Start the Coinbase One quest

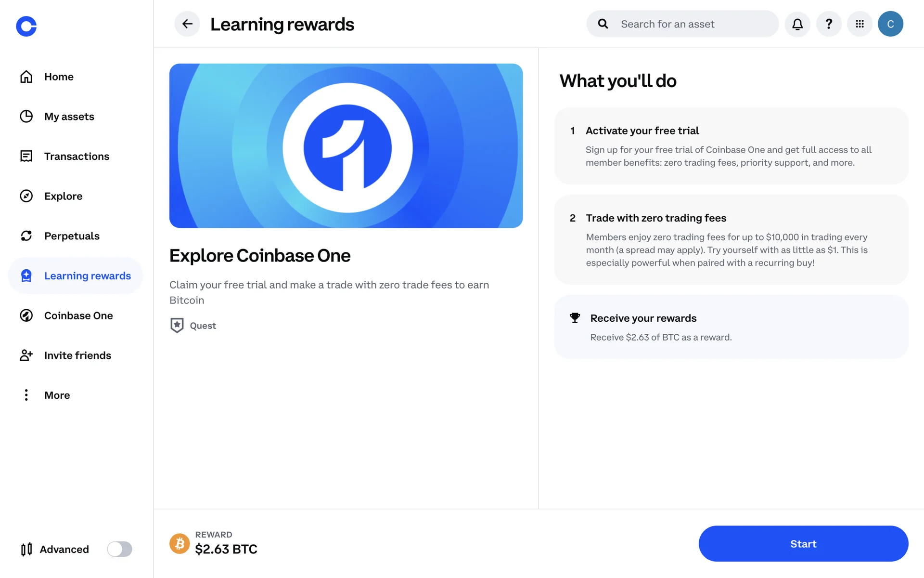tap(803, 544)
